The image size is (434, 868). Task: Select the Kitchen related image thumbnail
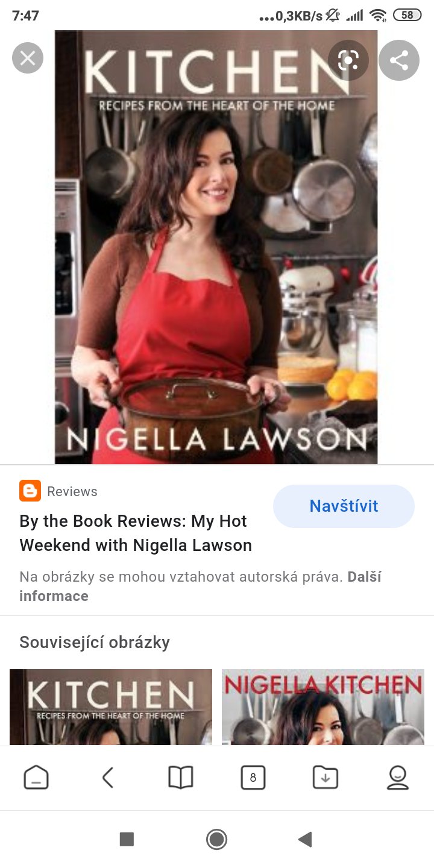click(111, 707)
